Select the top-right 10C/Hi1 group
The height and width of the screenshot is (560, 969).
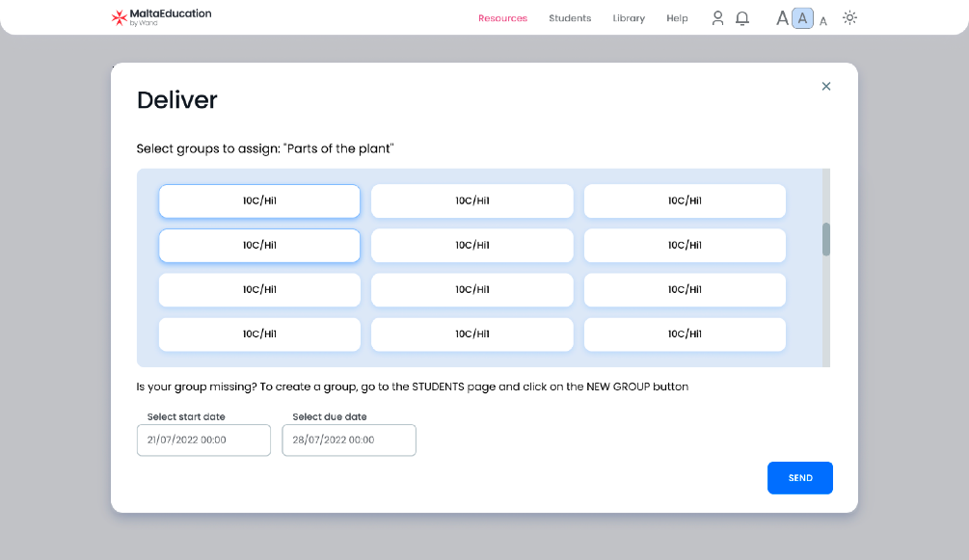[x=685, y=201]
